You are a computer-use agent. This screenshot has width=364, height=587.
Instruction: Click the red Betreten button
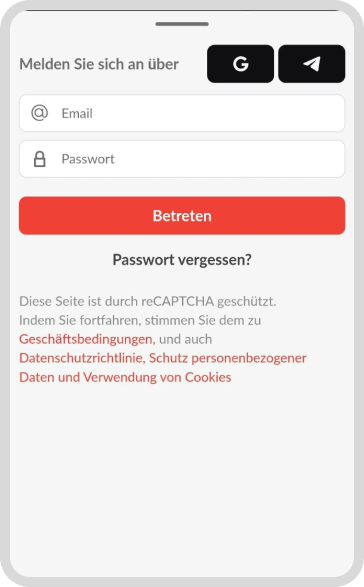coord(182,216)
